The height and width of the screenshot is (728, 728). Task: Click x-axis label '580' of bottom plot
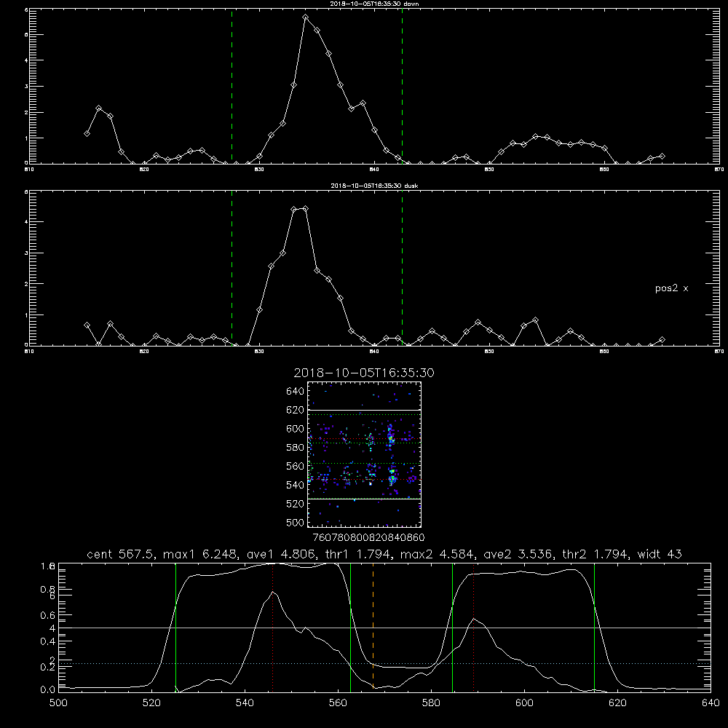pos(431,703)
